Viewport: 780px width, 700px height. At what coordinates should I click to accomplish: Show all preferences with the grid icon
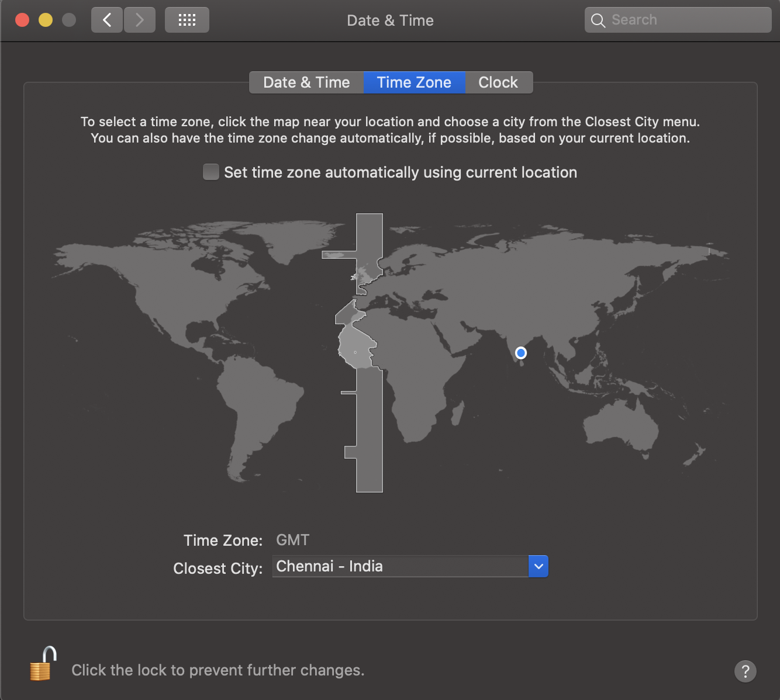pyautogui.click(x=187, y=20)
